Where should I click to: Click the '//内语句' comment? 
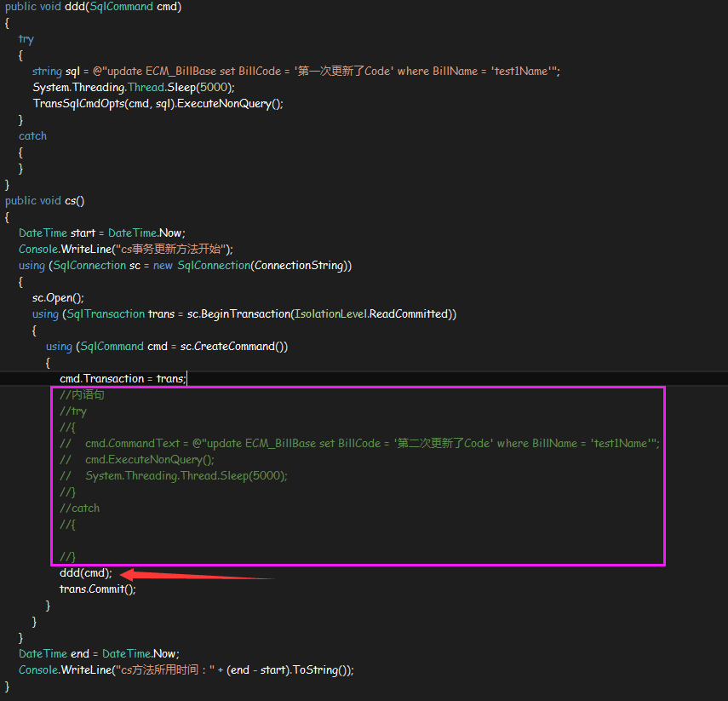[x=83, y=395]
